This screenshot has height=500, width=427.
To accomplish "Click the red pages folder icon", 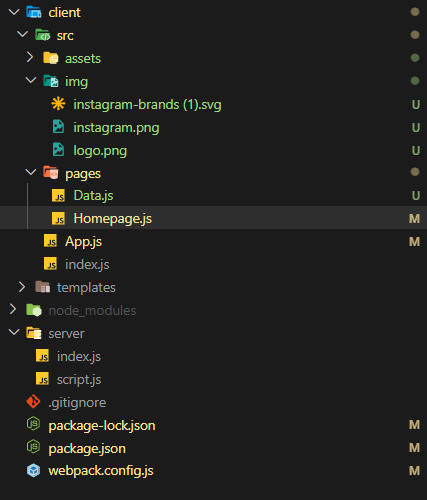I will coord(51,173).
